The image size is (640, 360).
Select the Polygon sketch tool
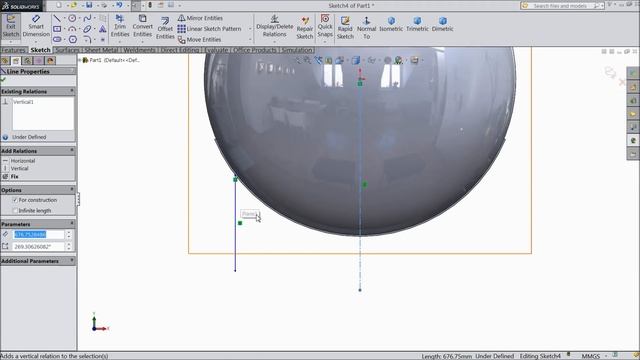click(73, 40)
